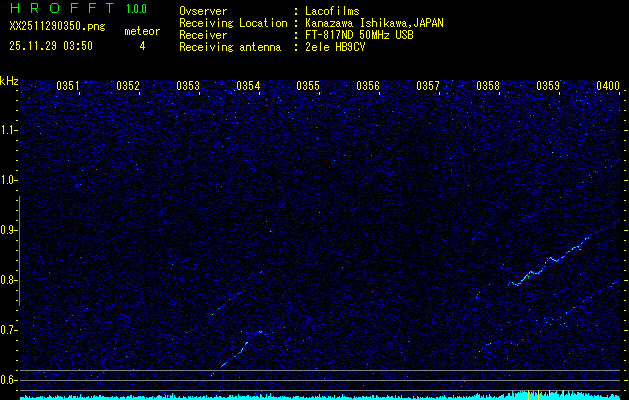
Task: Click the 0351 time marker
Action: pyautogui.click(x=68, y=86)
